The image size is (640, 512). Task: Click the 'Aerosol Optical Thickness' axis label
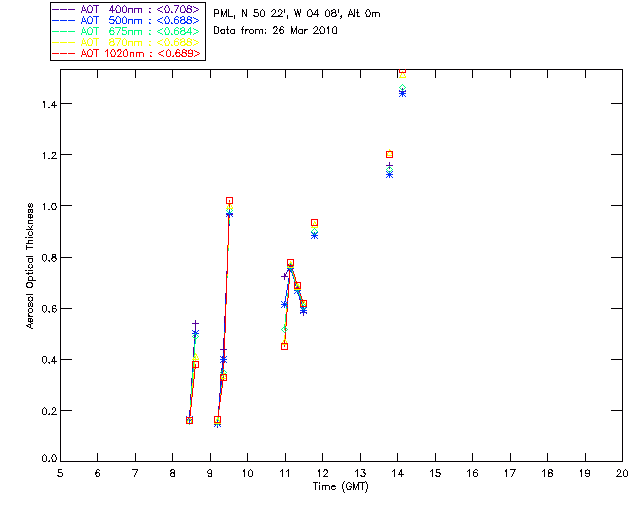[x=30, y=266]
